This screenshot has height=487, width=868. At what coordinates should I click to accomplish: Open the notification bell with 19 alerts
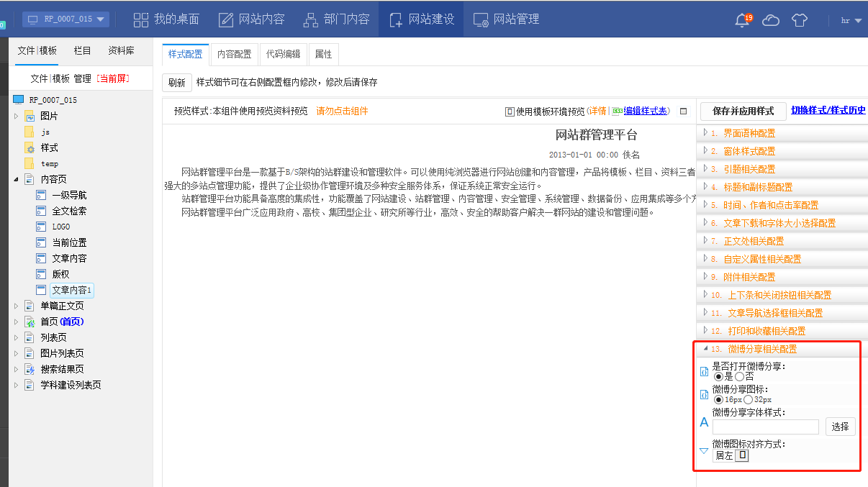pyautogui.click(x=742, y=20)
